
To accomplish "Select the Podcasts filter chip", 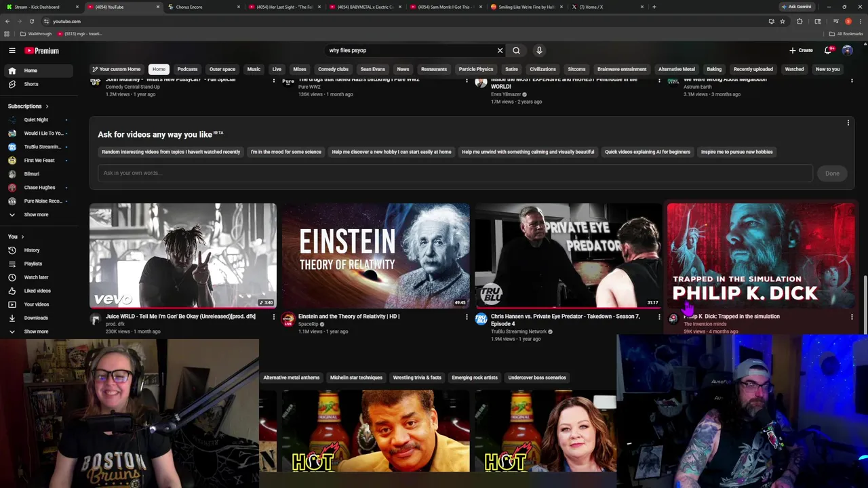I will 187,69.
